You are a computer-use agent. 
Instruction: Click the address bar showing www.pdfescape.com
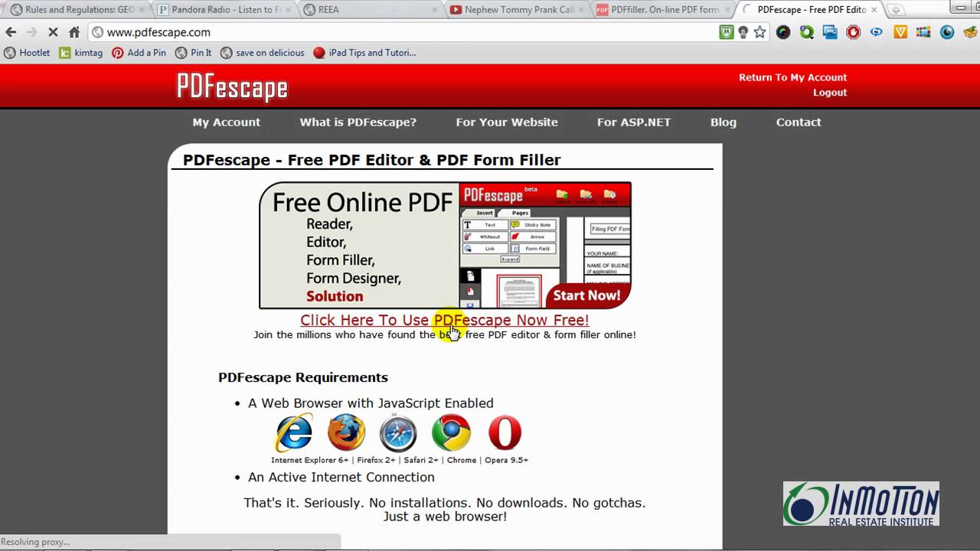[402, 32]
